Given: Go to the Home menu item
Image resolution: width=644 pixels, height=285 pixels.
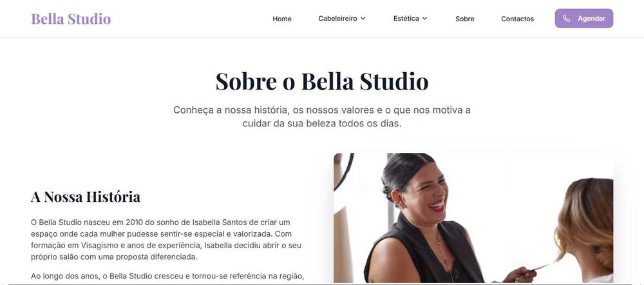Looking at the screenshot, I should [x=282, y=19].
